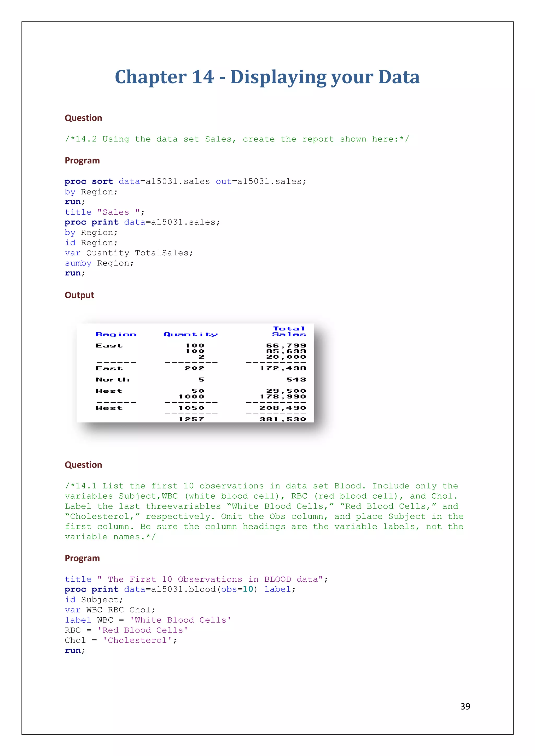Click the line "RBC = 'Red Blood Cells'"

pos(126,630)
